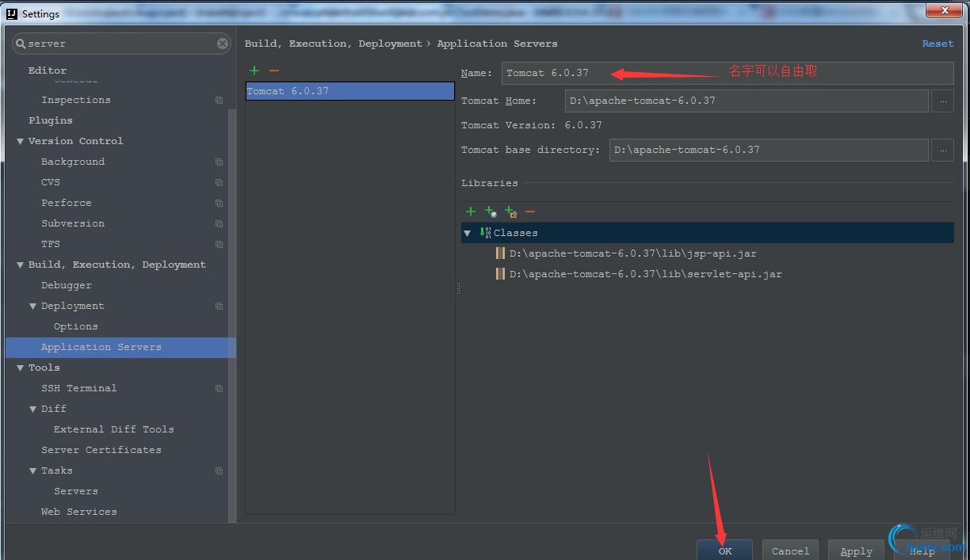The height and width of the screenshot is (560, 970).
Task: Select the jsp-api.jar library entry
Action: [632, 253]
